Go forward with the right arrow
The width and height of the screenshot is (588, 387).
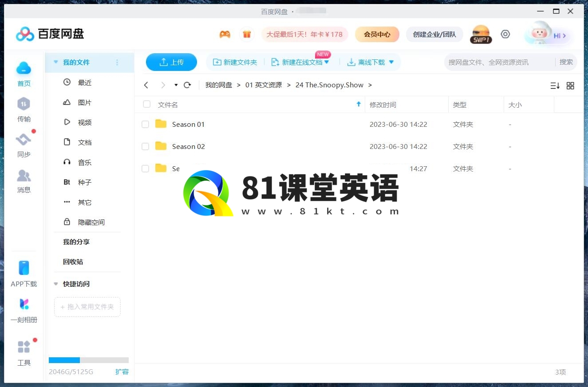[163, 85]
